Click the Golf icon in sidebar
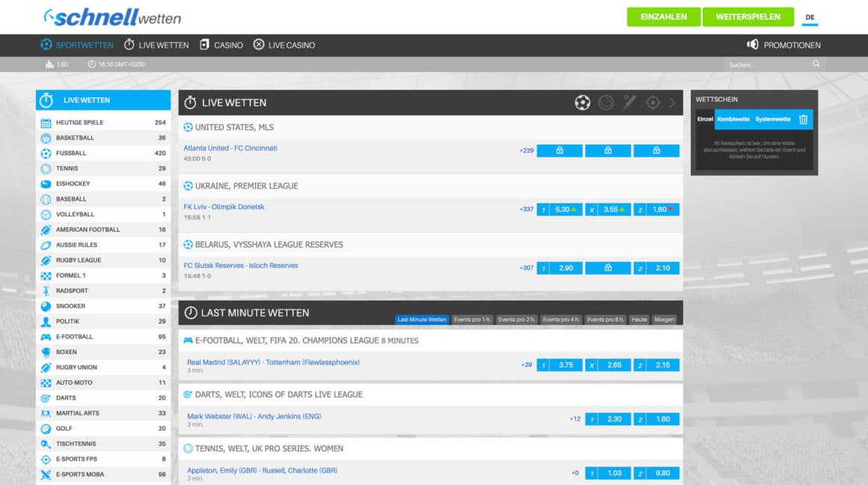868x485 pixels. (46, 429)
